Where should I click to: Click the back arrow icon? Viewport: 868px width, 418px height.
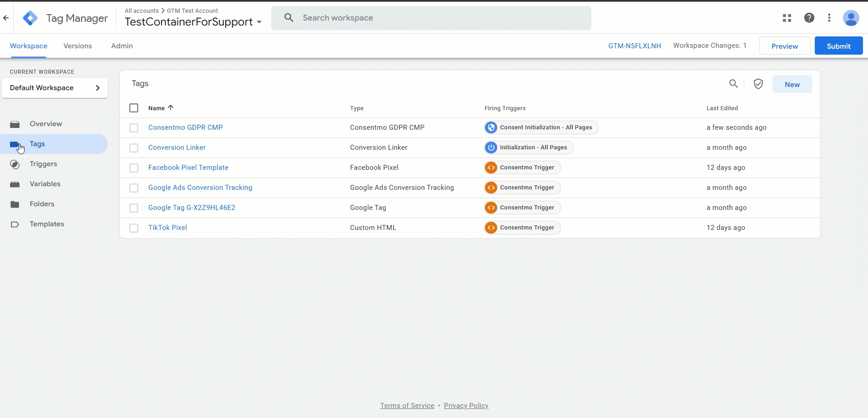click(x=6, y=18)
